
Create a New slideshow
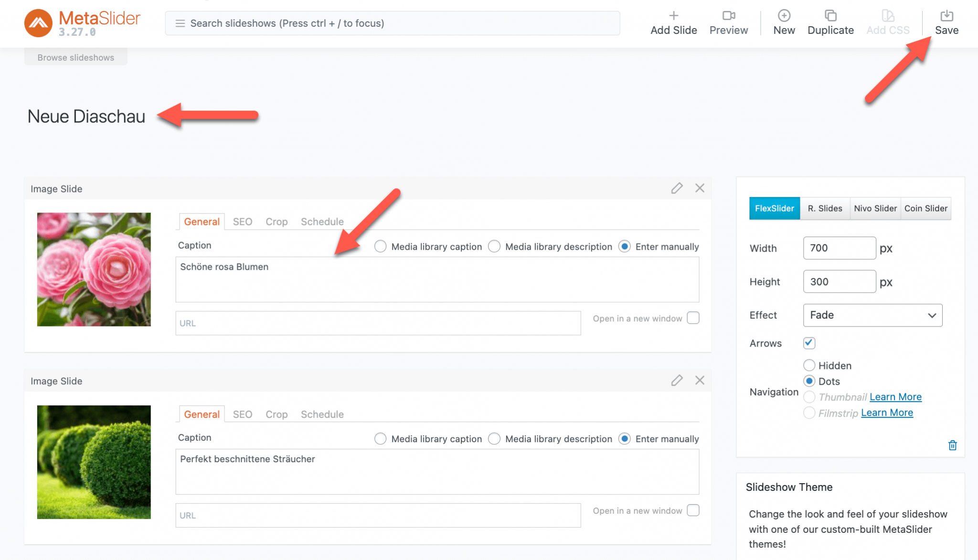click(784, 23)
